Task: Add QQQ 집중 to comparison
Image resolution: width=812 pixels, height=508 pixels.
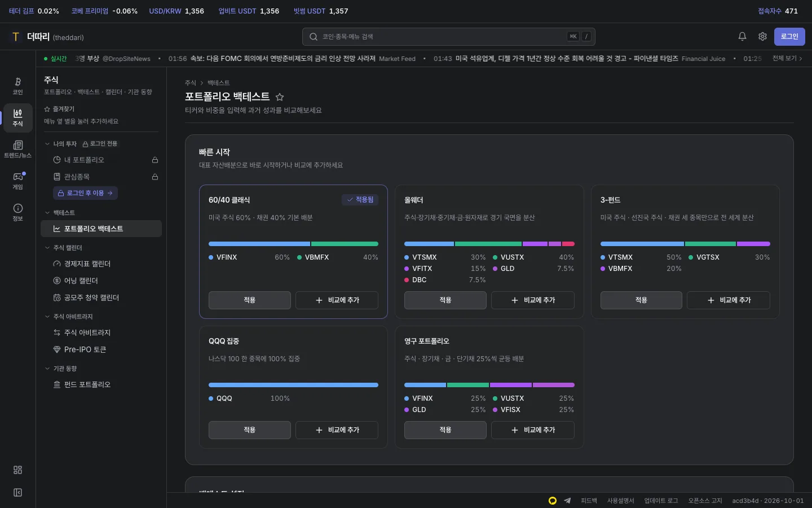Action: tap(337, 430)
